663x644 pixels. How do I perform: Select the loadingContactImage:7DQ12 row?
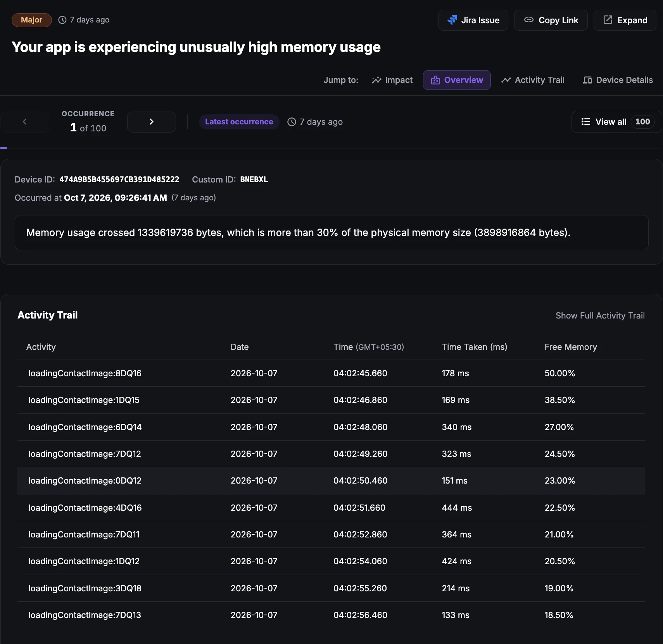coord(331,454)
